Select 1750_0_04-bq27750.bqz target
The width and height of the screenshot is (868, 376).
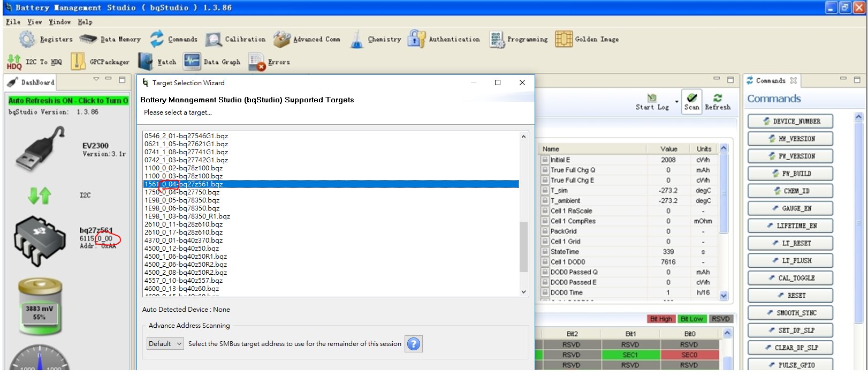(x=331, y=192)
